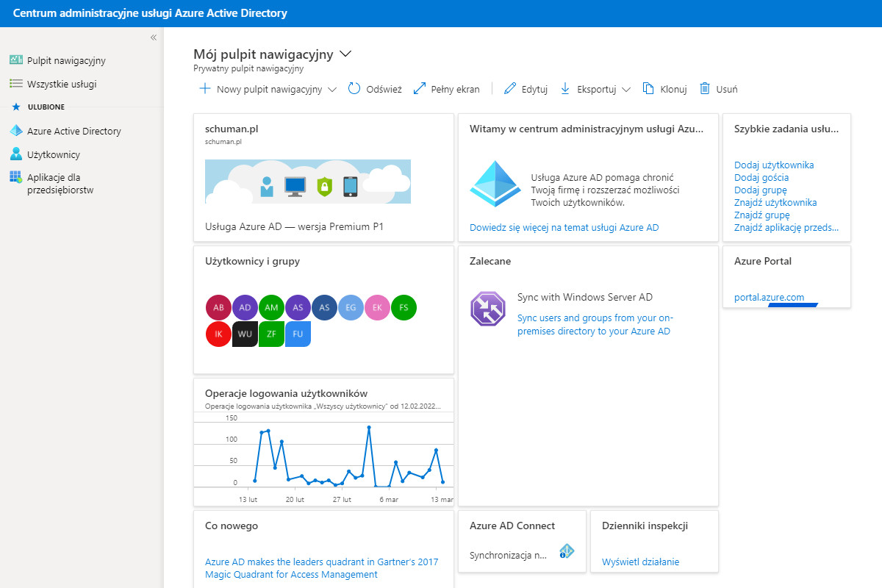Select the EK user avatar
The image size is (882, 588).
point(377,307)
